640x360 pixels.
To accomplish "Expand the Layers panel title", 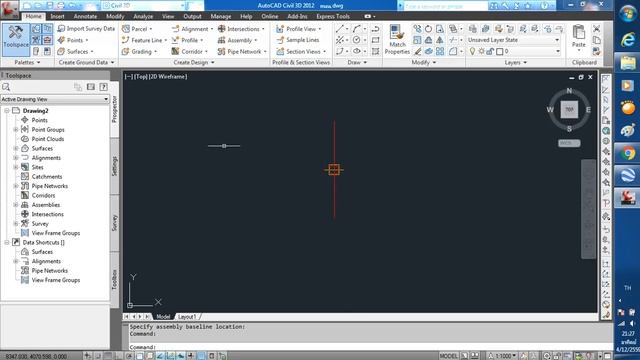I will pyautogui.click(x=516, y=62).
